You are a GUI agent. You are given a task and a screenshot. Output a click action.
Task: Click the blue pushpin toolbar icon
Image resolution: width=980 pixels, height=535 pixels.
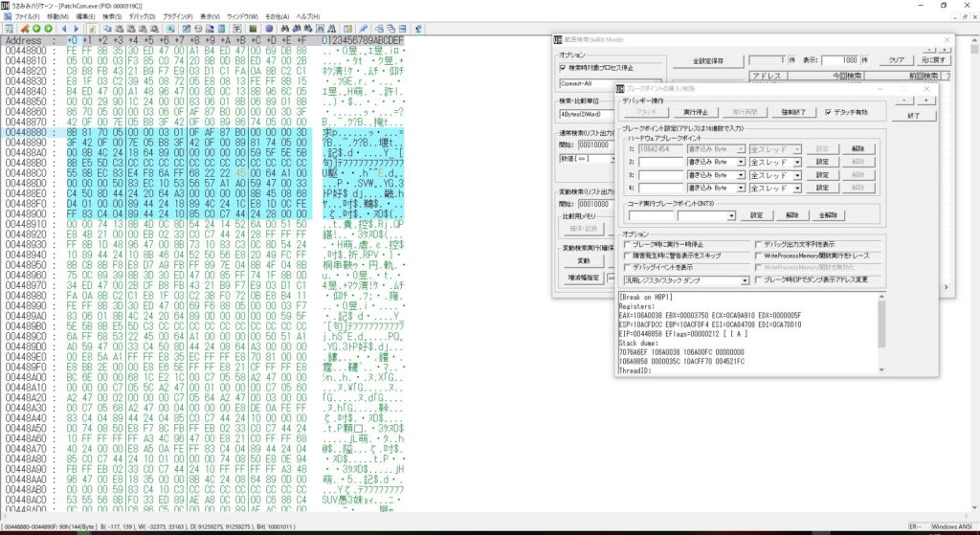coord(363,29)
